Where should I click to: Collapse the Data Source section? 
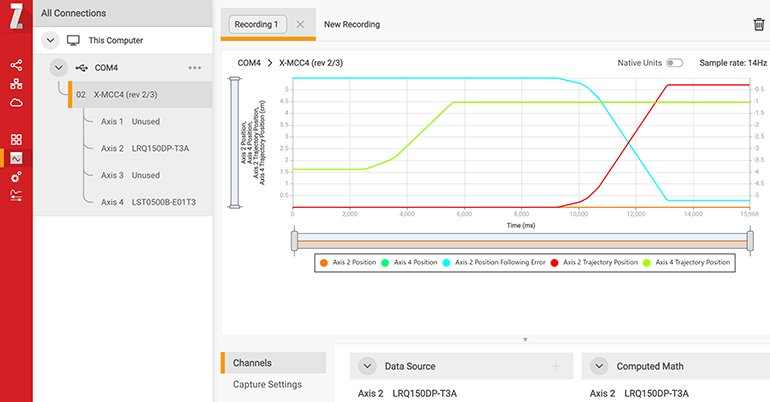coord(366,367)
